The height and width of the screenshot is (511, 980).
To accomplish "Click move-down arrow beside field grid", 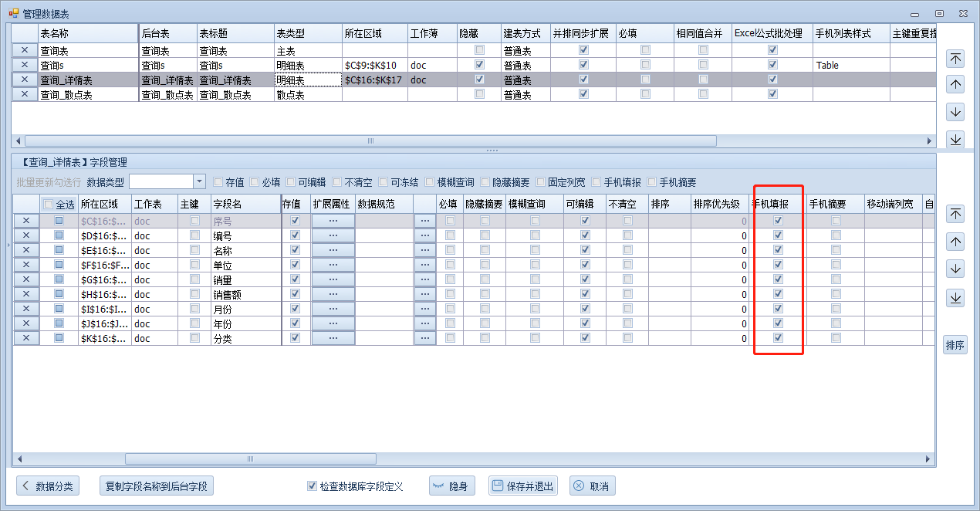I will point(955,269).
